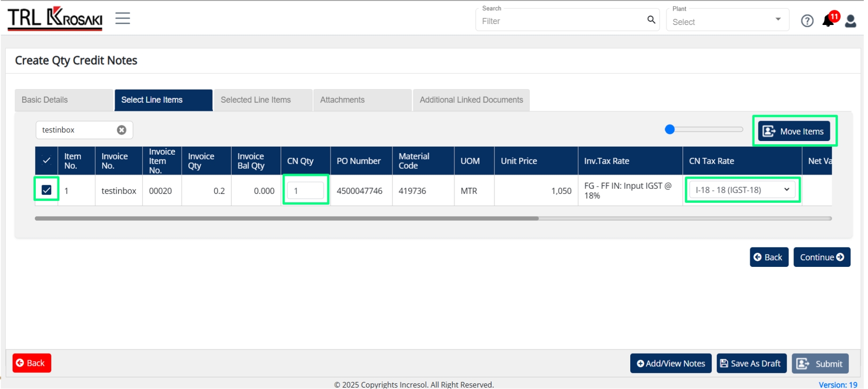
Task: Switch to Basic Details tab
Action: pyautogui.click(x=64, y=100)
